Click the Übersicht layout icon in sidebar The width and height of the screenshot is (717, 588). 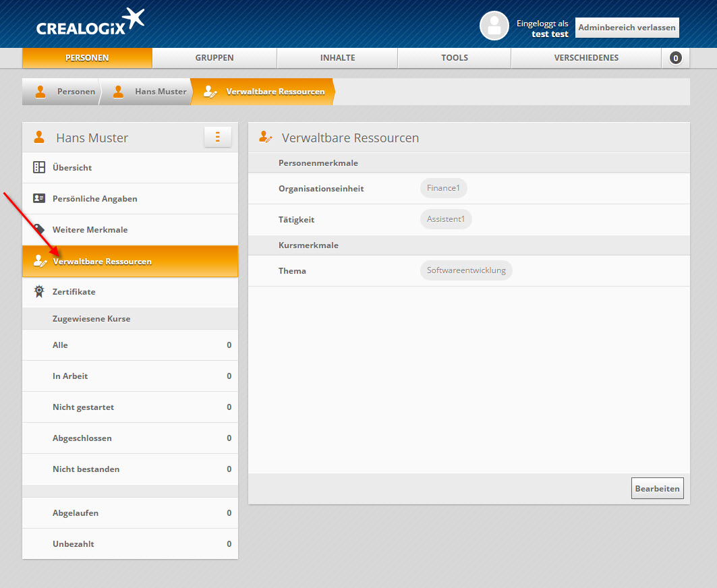pos(39,167)
